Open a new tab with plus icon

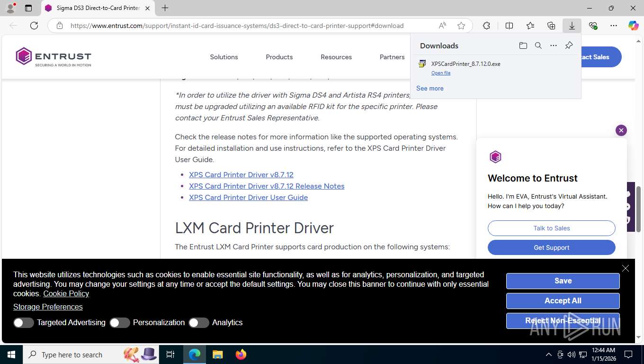click(165, 8)
